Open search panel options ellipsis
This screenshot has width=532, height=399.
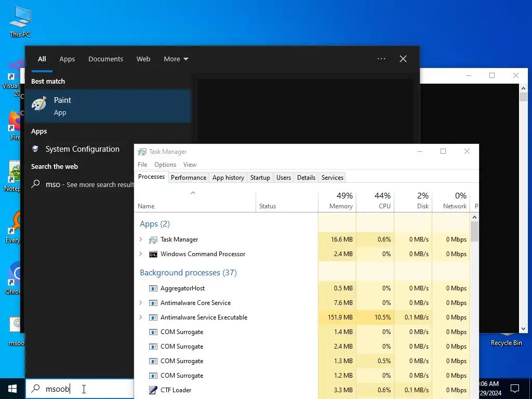coord(381,59)
